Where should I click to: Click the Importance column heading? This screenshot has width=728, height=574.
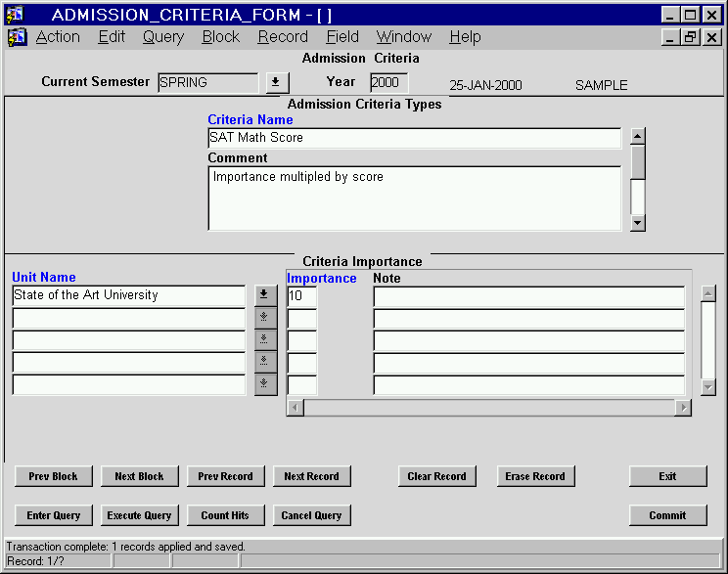pyautogui.click(x=322, y=278)
